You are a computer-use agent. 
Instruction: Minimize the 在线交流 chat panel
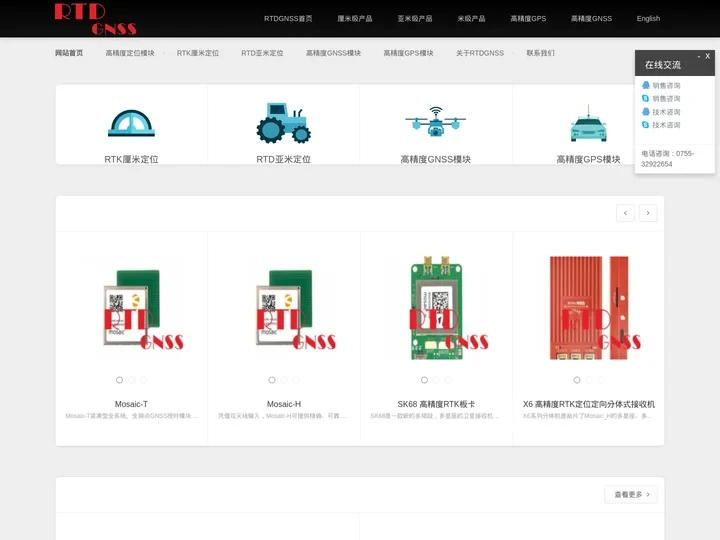699,56
